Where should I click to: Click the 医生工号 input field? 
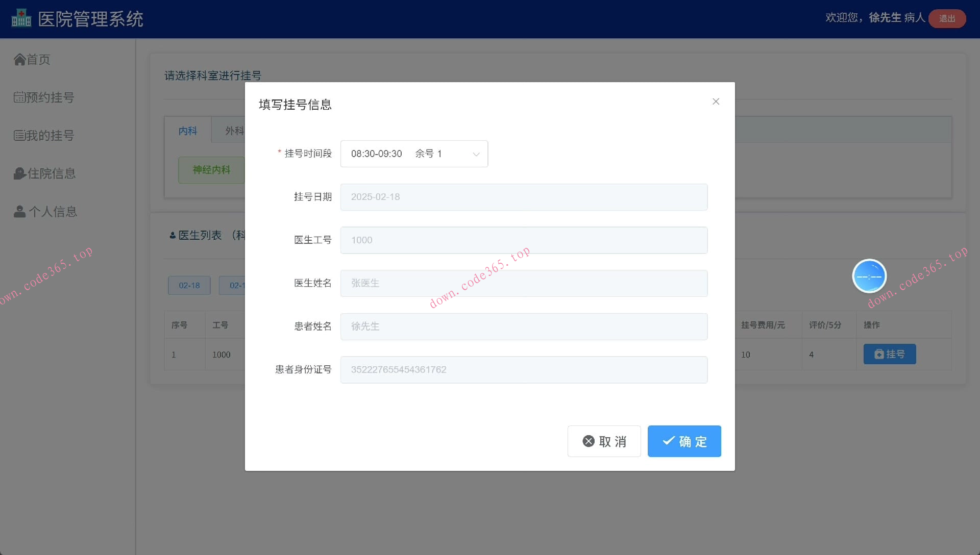[524, 240]
